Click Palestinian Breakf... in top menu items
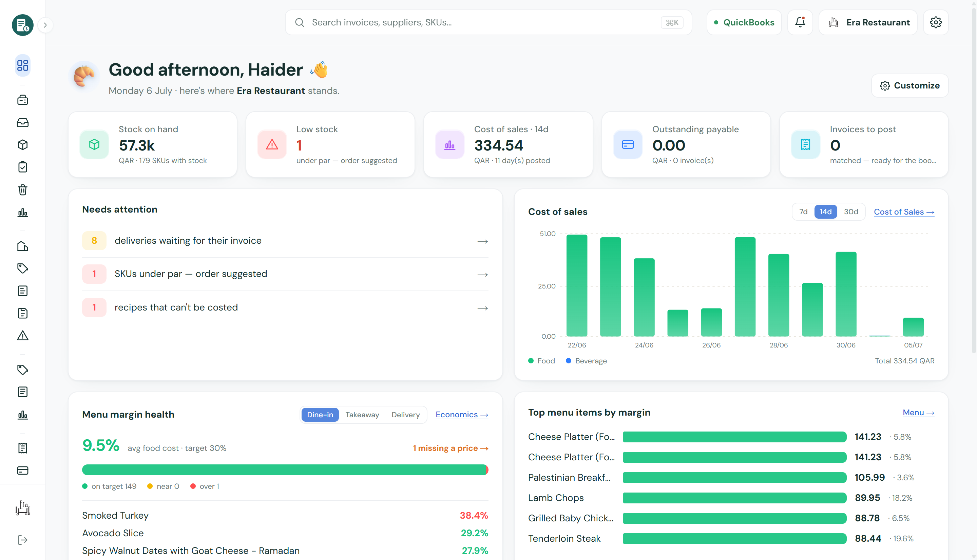This screenshot has height=560, width=977. coord(569,477)
